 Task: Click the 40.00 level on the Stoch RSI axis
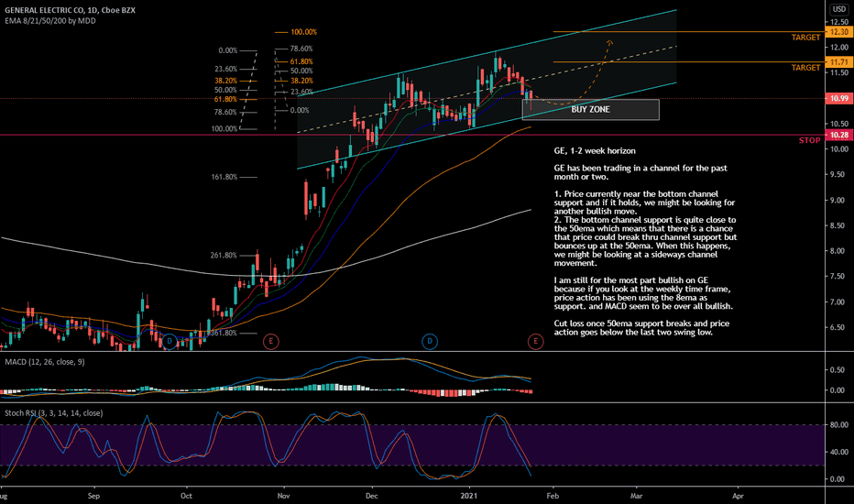[x=839, y=452]
